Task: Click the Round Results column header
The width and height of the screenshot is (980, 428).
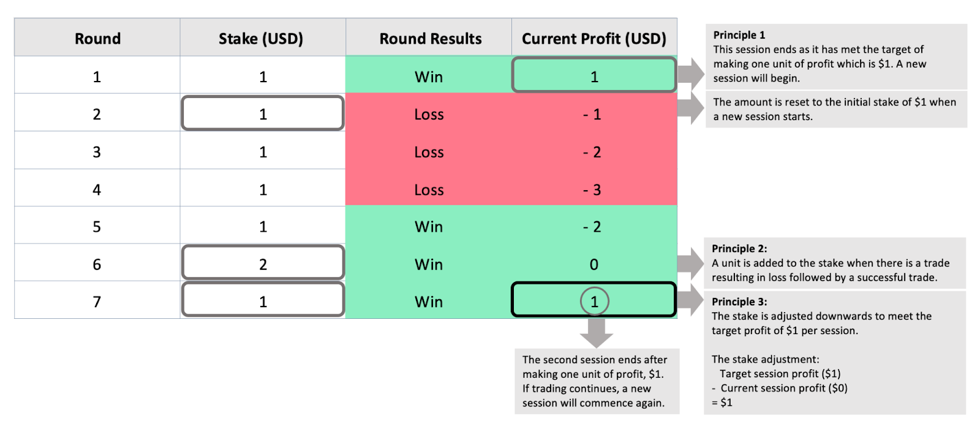Action: pos(429,38)
